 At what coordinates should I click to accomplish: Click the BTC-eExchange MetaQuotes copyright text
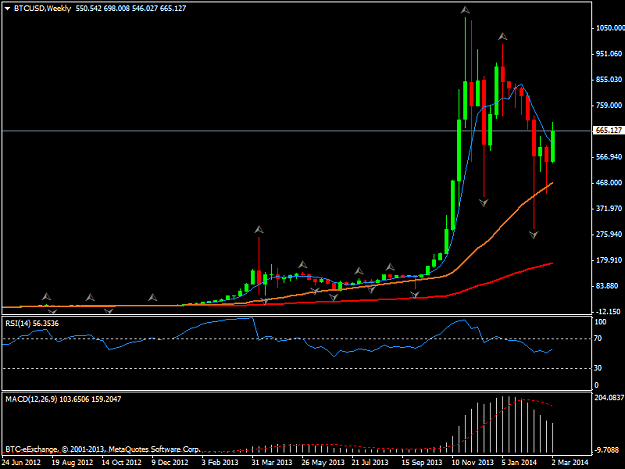(102, 449)
